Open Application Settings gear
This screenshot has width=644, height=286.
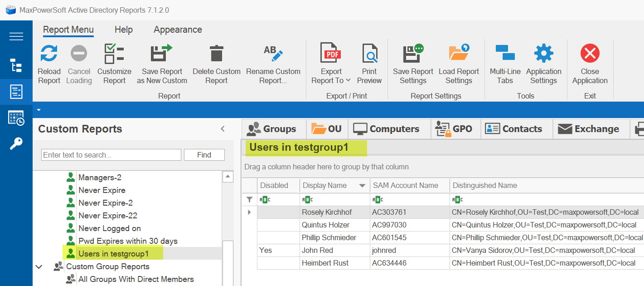tap(543, 54)
